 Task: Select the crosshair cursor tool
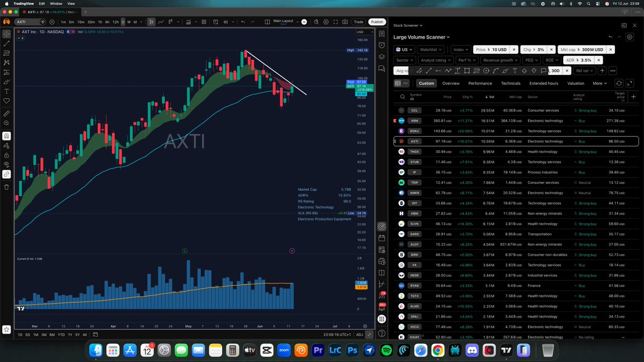coord(6,33)
